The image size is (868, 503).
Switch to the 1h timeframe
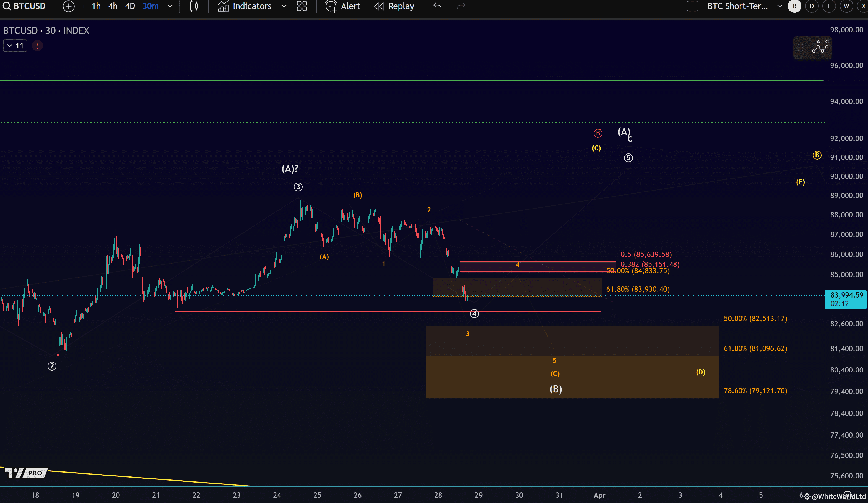[96, 6]
